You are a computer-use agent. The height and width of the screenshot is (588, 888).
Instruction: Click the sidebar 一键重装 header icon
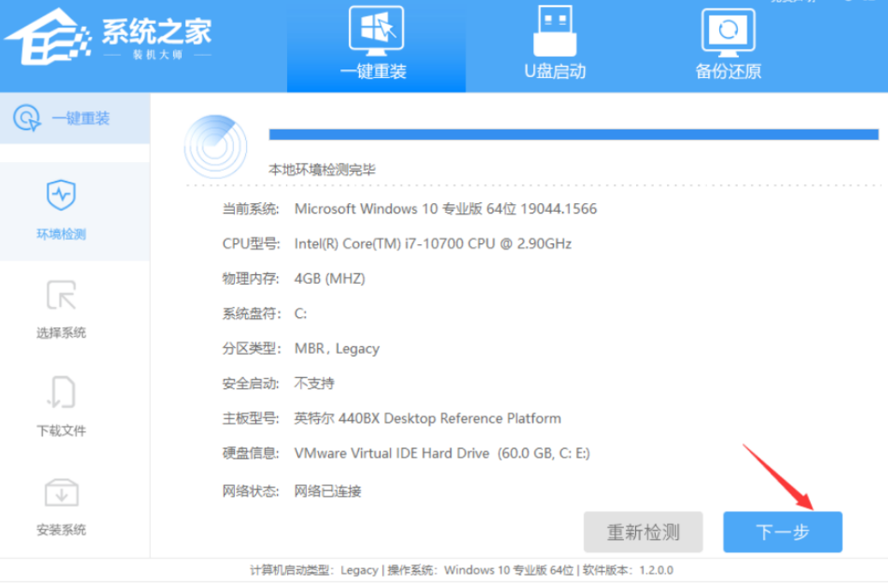[27, 118]
